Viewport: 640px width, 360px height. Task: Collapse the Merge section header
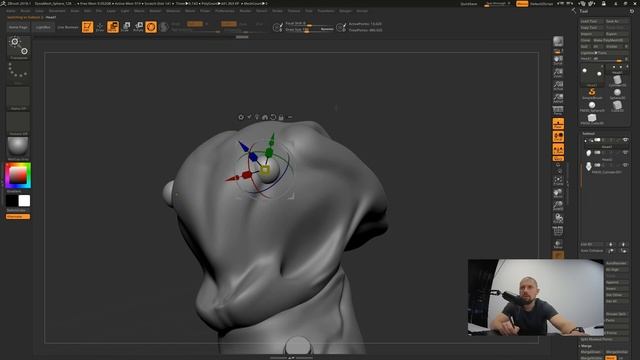click(x=586, y=346)
